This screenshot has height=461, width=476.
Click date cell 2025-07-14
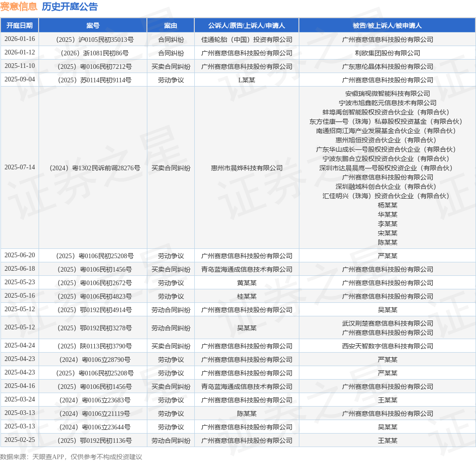point(20,167)
